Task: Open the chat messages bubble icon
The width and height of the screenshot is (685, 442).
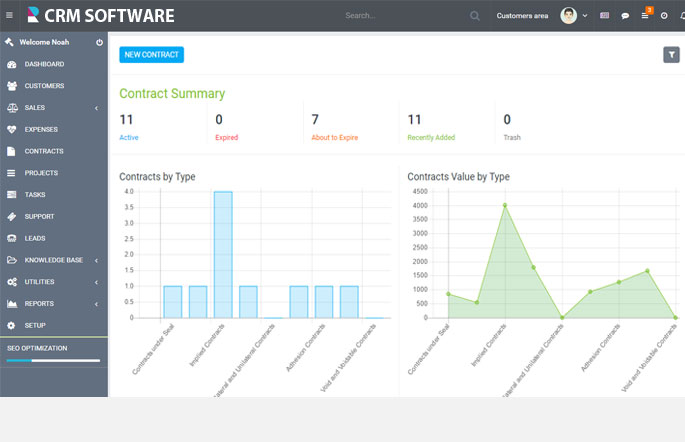Action: (x=625, y=16)
